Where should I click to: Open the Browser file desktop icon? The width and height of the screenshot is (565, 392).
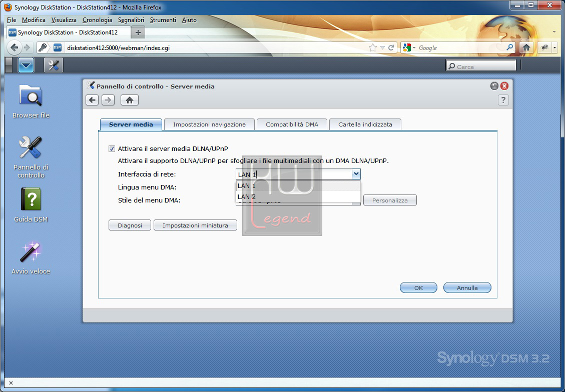click(x=31, y=101)
